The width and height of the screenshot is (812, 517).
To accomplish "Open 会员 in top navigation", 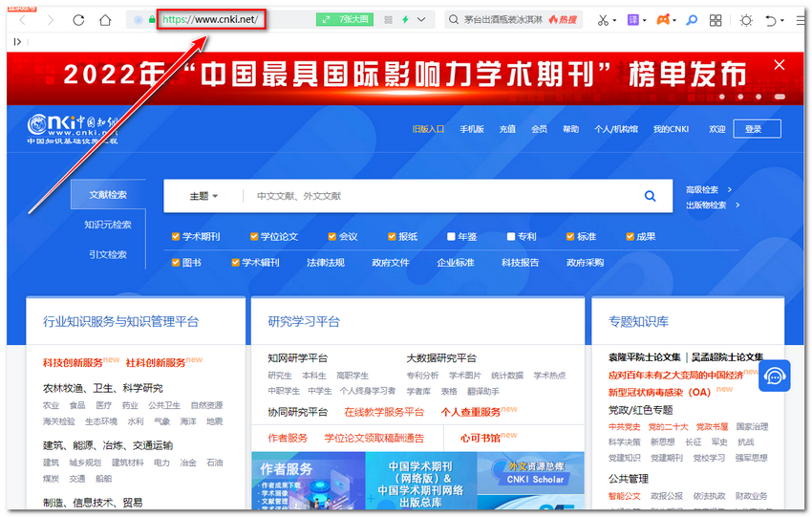I will pos(539,129).
